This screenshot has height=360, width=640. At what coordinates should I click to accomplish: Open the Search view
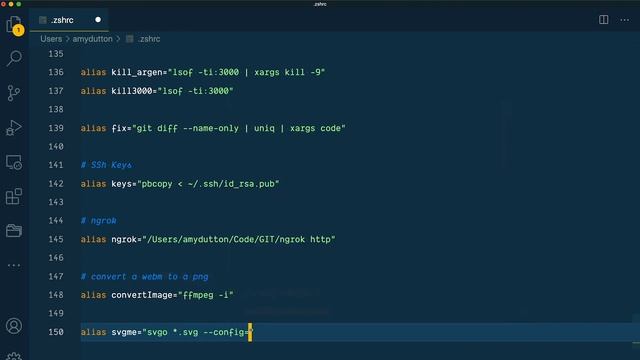click(x=14, y=58)
